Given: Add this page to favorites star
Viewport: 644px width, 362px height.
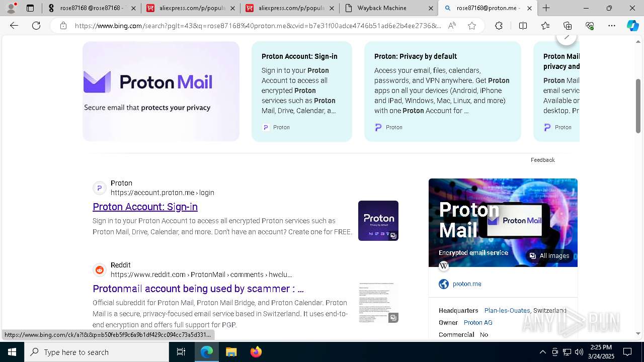Looking at the screenshot, I should click(472, 26).
